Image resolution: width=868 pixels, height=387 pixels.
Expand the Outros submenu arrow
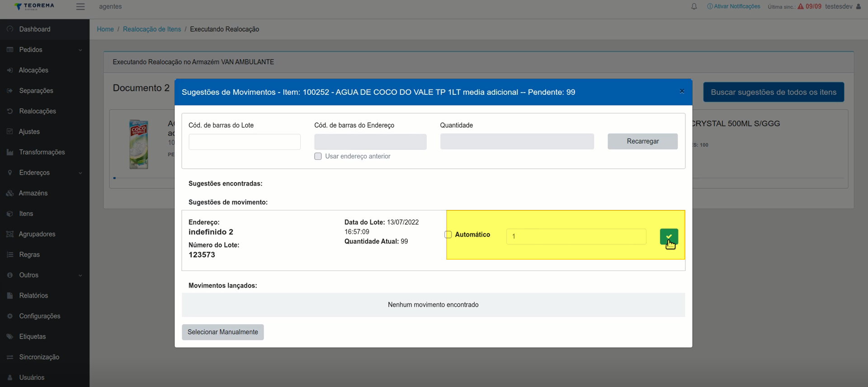(x=80, y=275)
